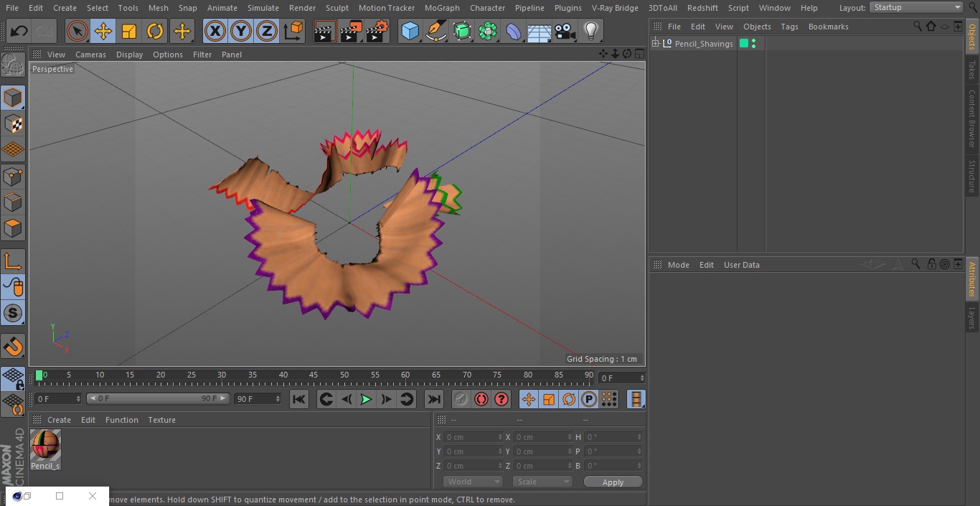Add a Camera object
Screen dimensions: 980x506
565,32
